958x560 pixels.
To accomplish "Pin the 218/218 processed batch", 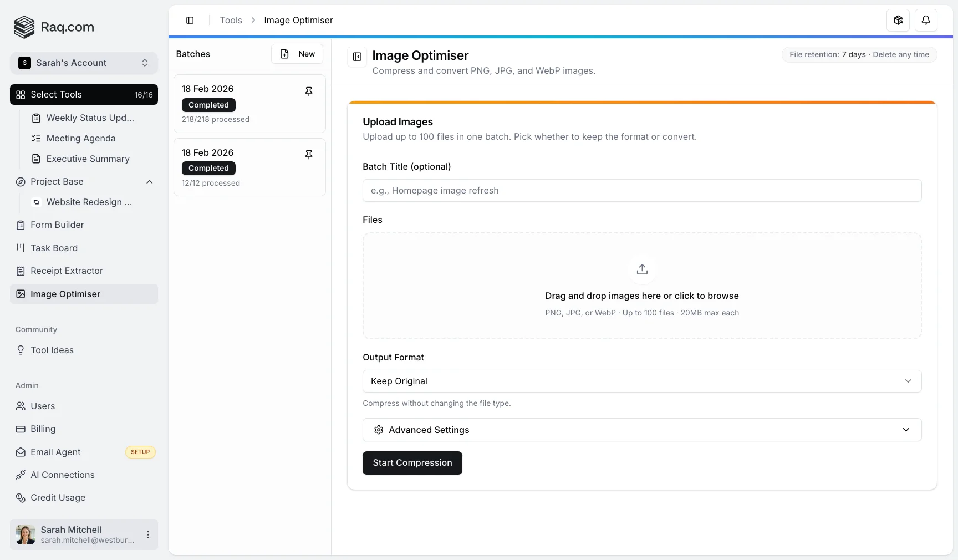I will [309, 91].
